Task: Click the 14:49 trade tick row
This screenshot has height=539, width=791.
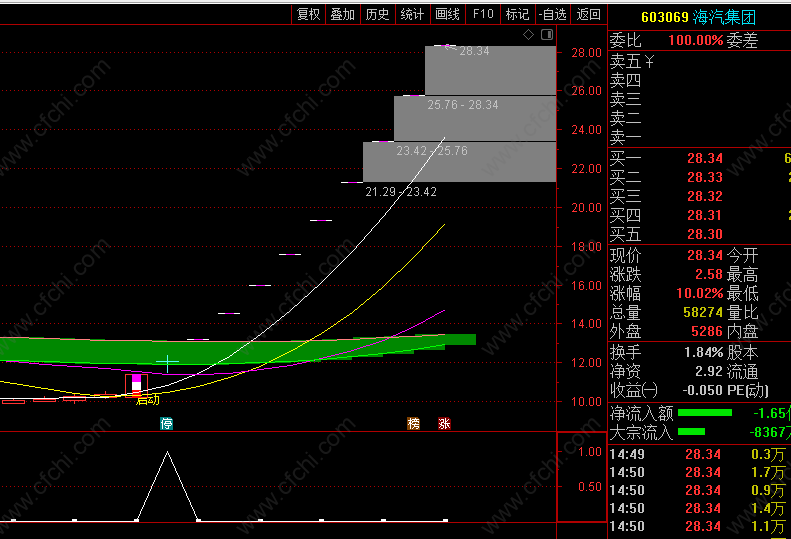Action: 700,454
